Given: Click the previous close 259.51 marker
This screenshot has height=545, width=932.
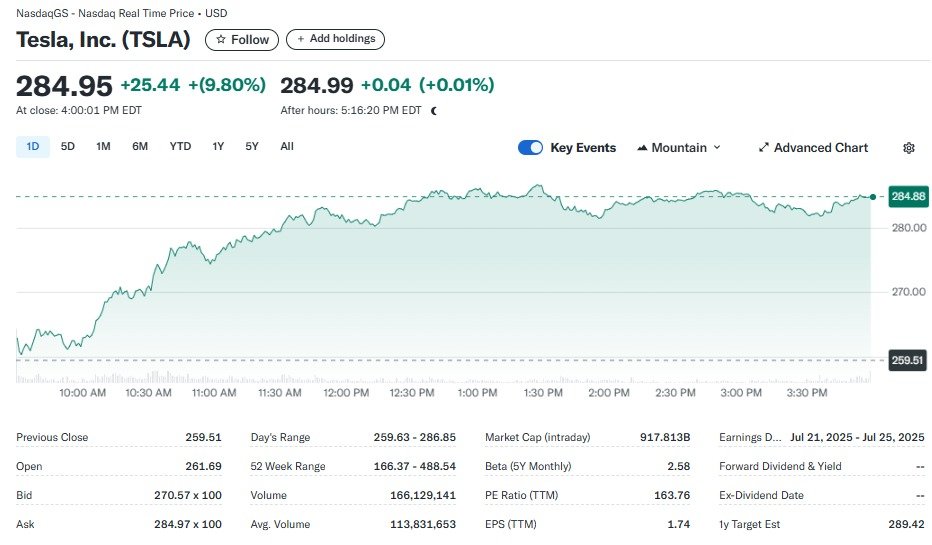Looking at the screenshot, I should (907, 360).
